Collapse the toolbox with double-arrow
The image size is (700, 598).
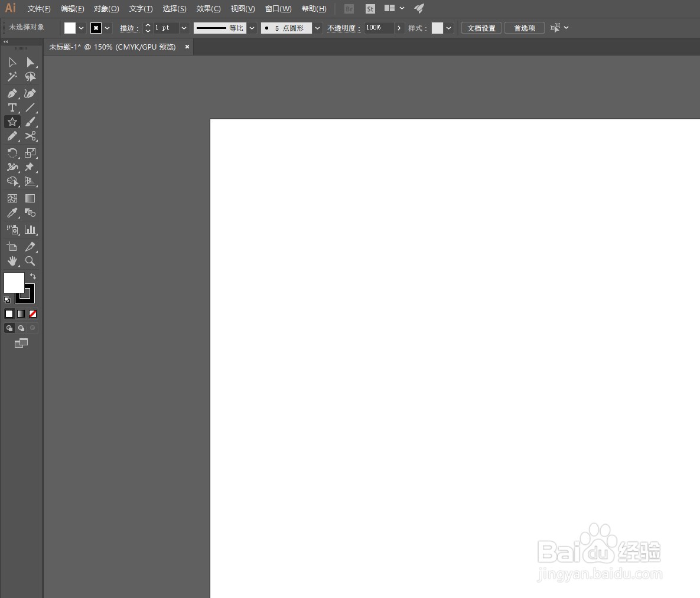click(6, 41)
